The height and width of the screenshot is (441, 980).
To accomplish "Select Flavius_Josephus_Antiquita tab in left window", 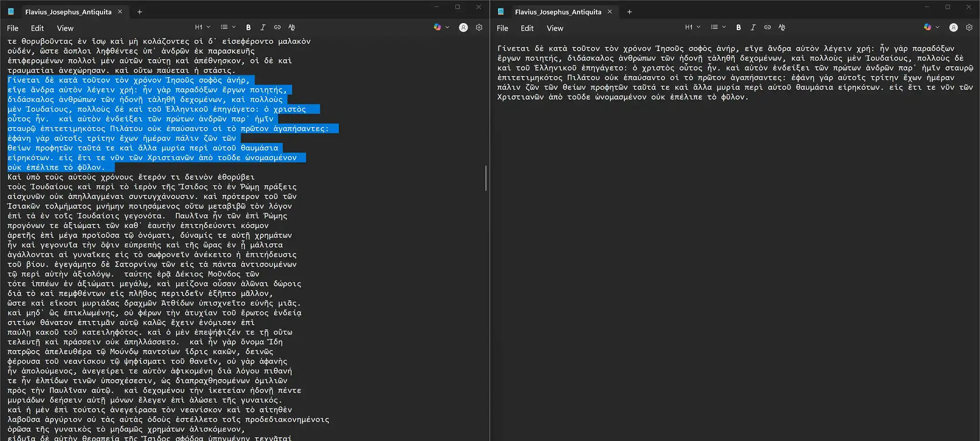I will point(68,12).
